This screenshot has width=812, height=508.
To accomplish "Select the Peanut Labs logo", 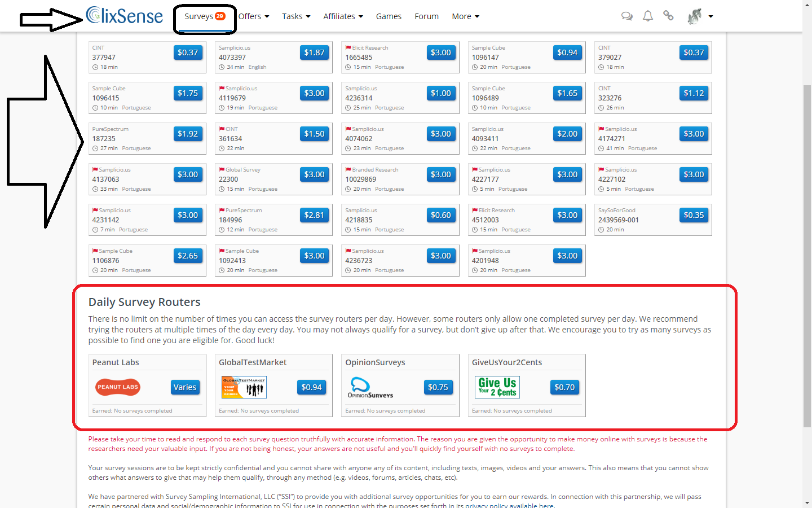I will (x=117, y=387).
